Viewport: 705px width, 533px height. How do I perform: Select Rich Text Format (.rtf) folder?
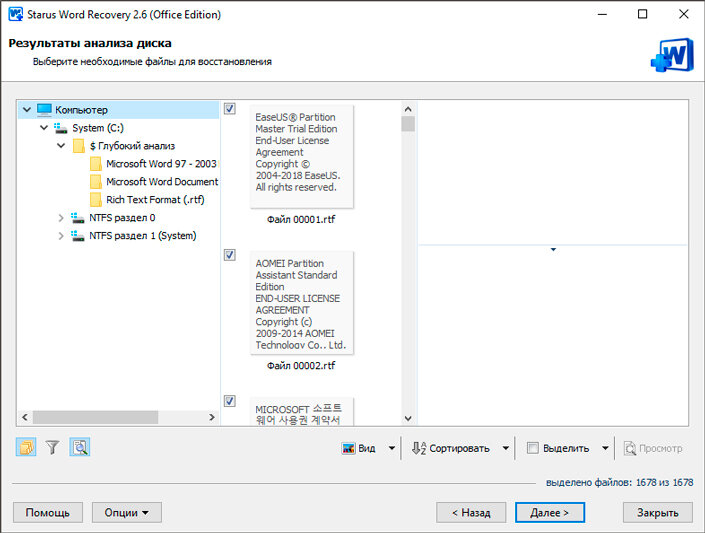(x=155, y=200)
